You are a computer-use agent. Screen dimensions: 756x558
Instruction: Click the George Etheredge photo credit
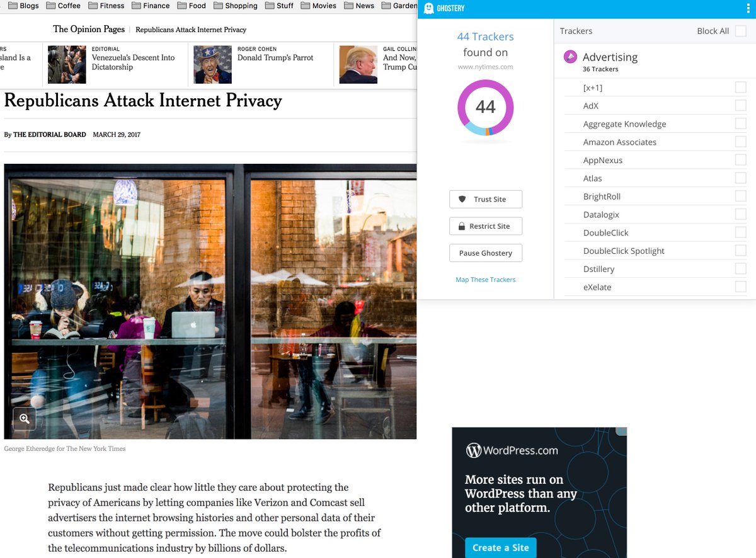coord(65,449)
